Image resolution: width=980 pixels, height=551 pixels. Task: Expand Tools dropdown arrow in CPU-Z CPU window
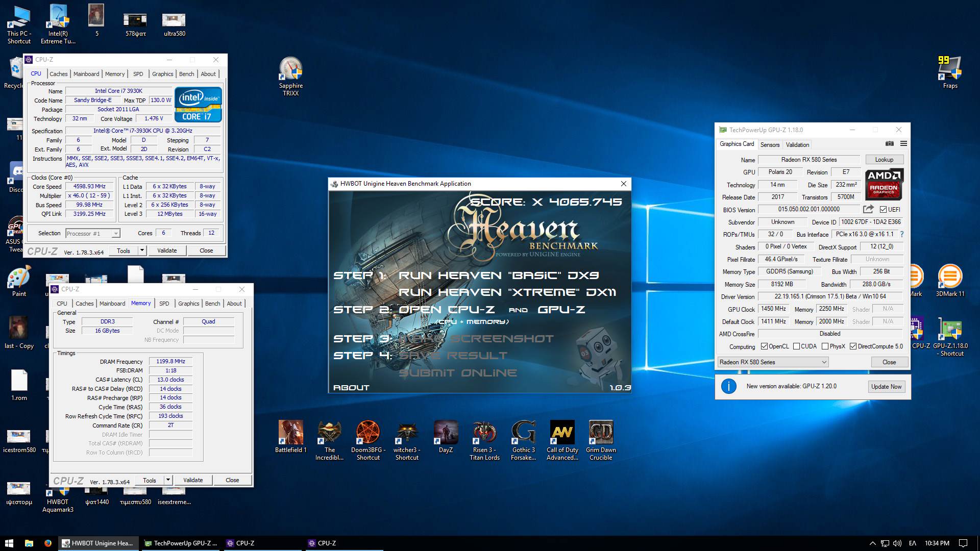[x=142, y=251]
